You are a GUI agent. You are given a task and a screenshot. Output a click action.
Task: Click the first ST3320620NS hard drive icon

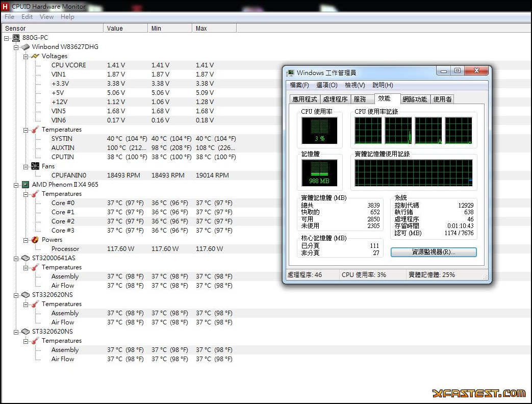[x=26, y=295]
